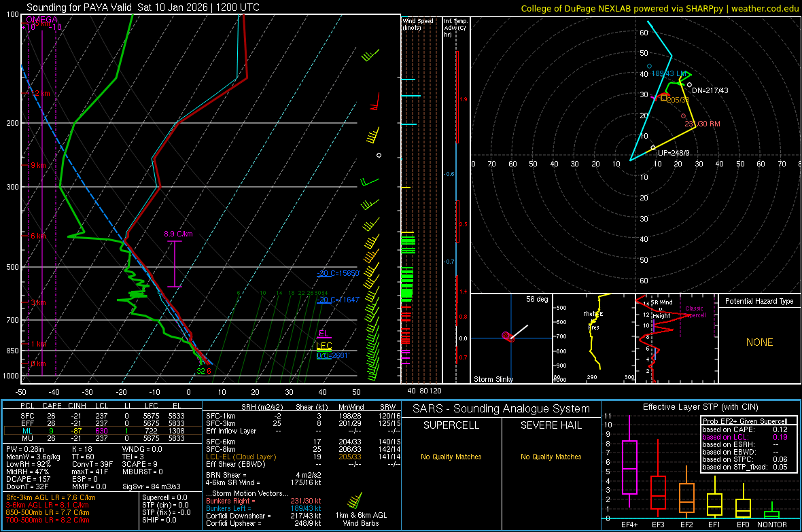Click the '3 km' height marker
Image resolution: width=802 pixels, height=532 pixels.
[38, 302]
